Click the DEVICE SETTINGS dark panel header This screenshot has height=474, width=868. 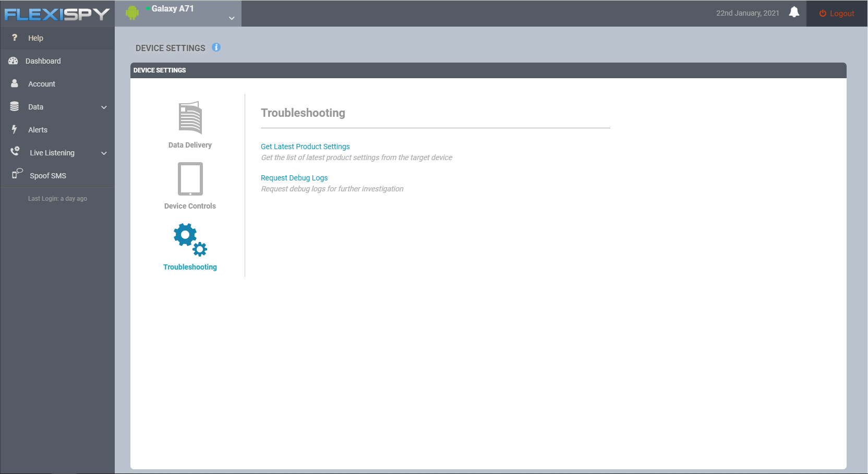[x=488, y=70]
